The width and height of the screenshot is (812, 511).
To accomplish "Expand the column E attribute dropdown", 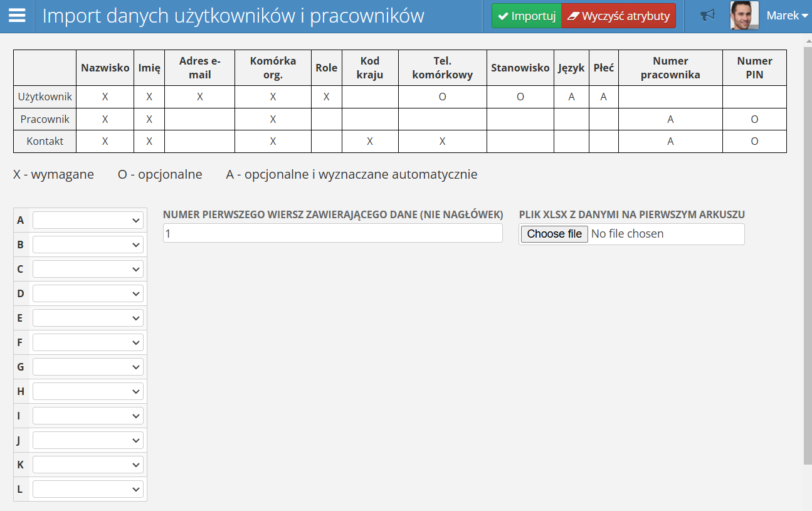I will [x=88, y=318].
